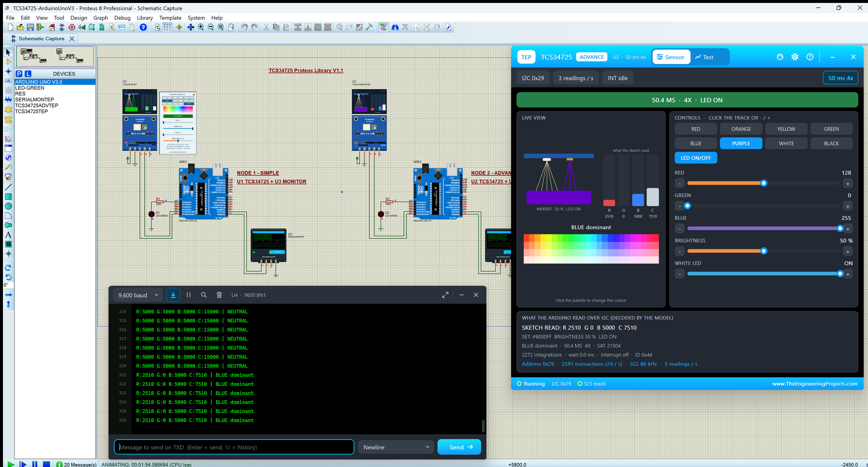Select the Junction dot mode tool
868x467 pixels.
[8, 71]
